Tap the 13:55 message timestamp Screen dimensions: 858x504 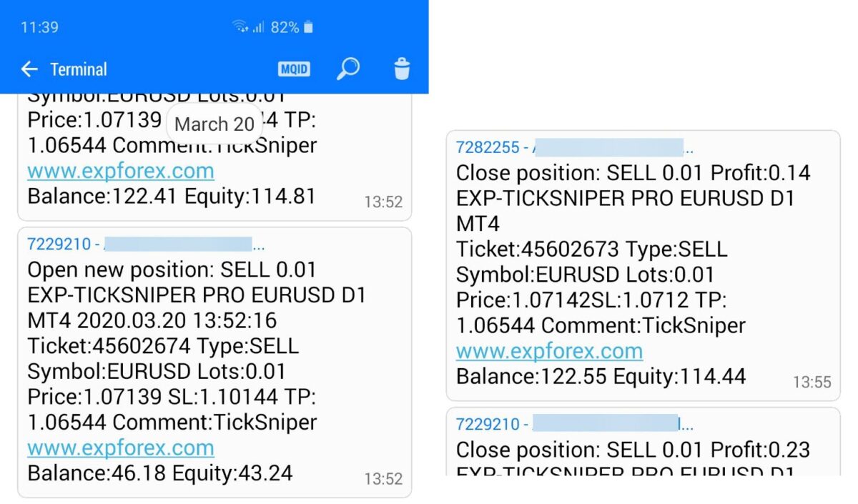tap(812, 382)
